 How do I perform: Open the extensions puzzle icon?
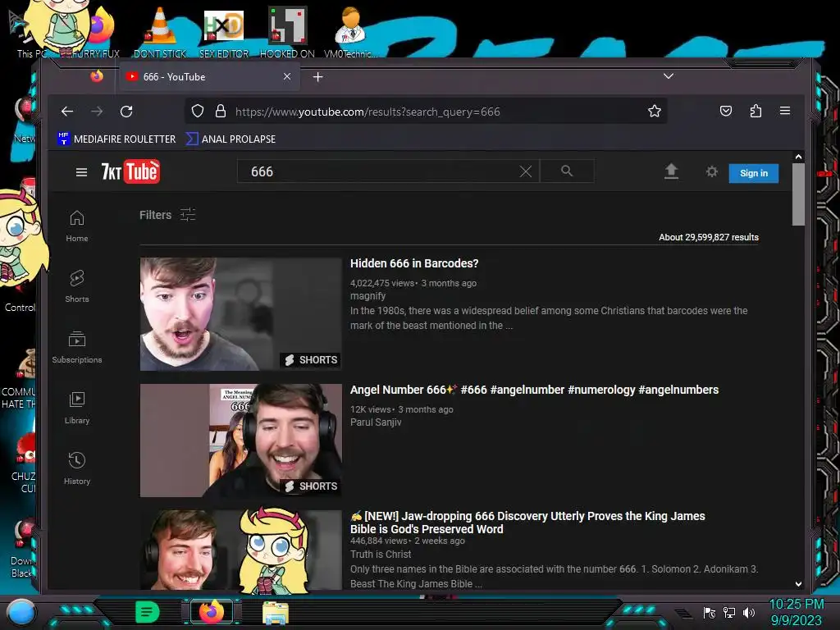tap(756, 111)
